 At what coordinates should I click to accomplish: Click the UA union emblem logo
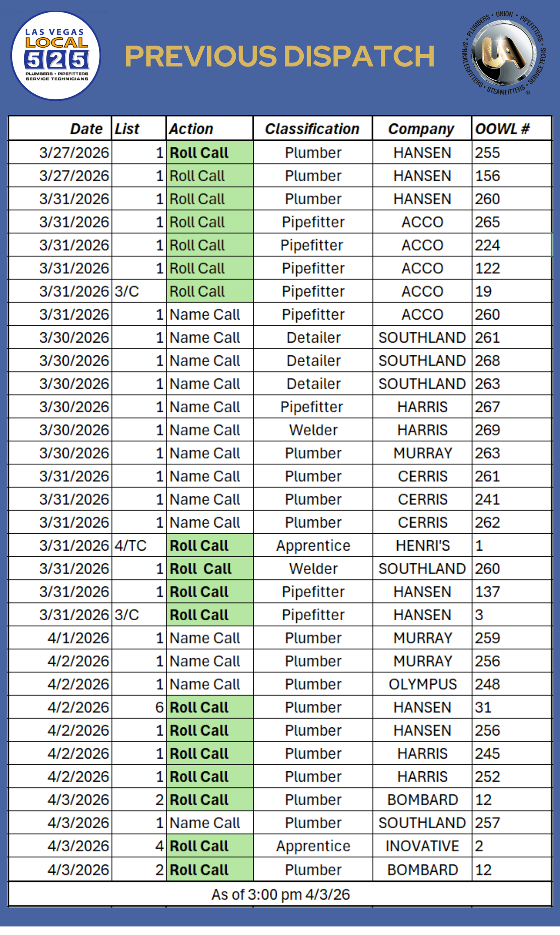pyautogui.click(x=504, y=53)
